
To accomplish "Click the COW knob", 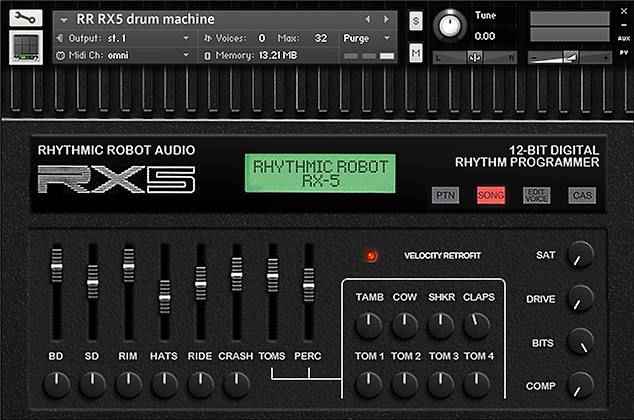I will (405, 326).
